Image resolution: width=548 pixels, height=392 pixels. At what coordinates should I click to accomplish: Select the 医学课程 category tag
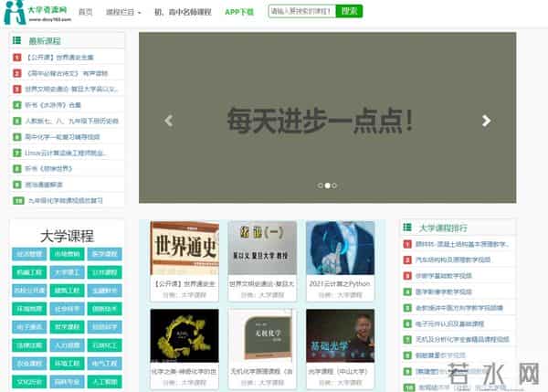click(x=104, y=254)
